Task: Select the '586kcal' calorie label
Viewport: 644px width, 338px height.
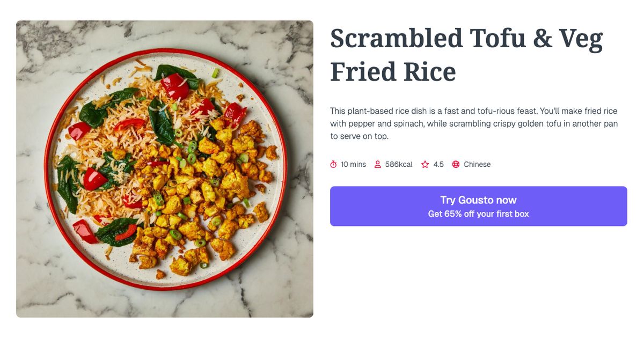Action: pos(398,164)
